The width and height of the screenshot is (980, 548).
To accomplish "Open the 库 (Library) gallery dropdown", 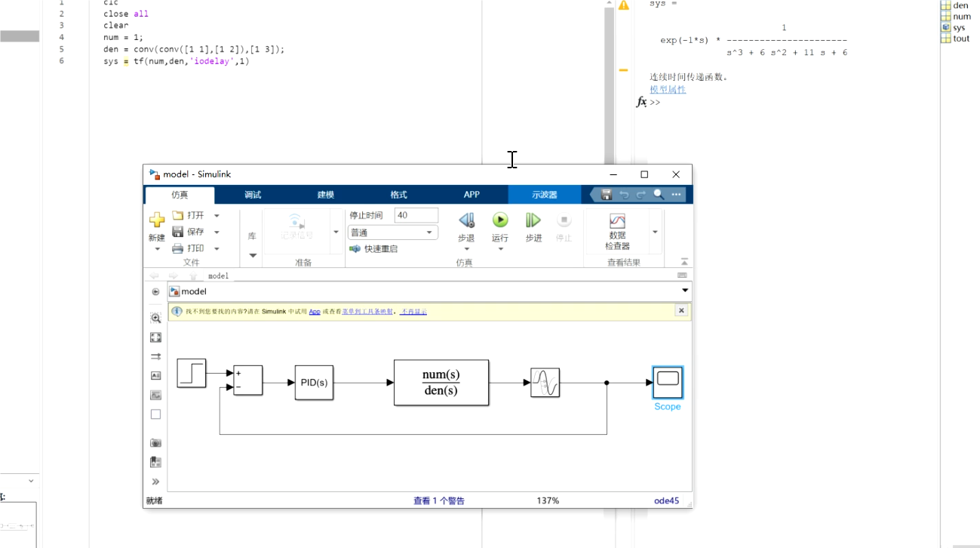I will pos(252,255).
